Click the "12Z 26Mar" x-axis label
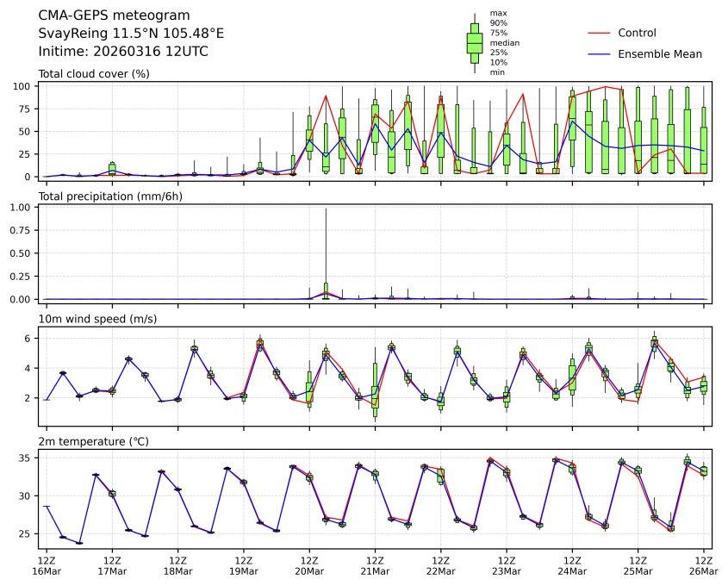 (703, 565)
